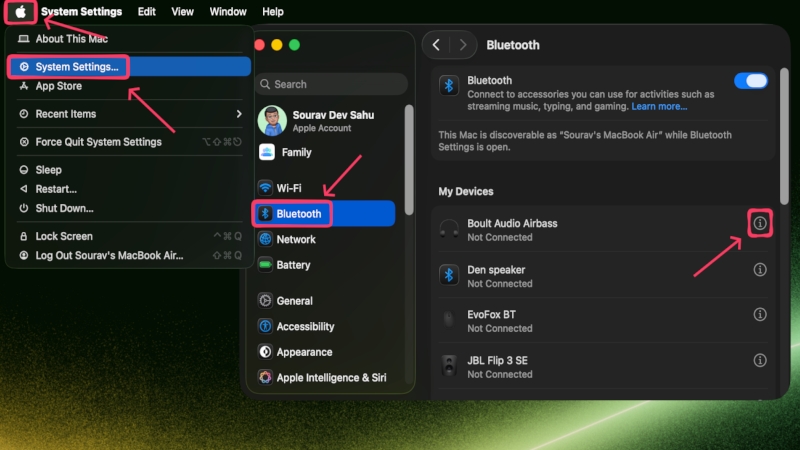Image resolution: width=800 pixels, height=450 pixels.
Task: Select Battery in the sidebar
Action: pyautogui.click(x=326, y=265)
